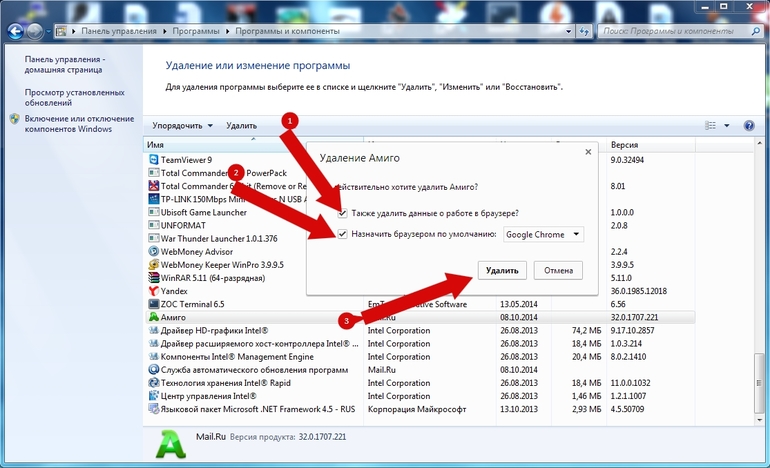Open the recent pages dropdown next to arrows
The image size is (770, 468).
pyautogui.click(x=48, y=32)
